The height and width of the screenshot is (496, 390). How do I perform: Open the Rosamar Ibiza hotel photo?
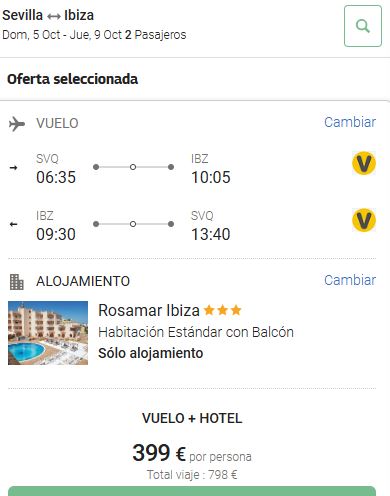48,333
